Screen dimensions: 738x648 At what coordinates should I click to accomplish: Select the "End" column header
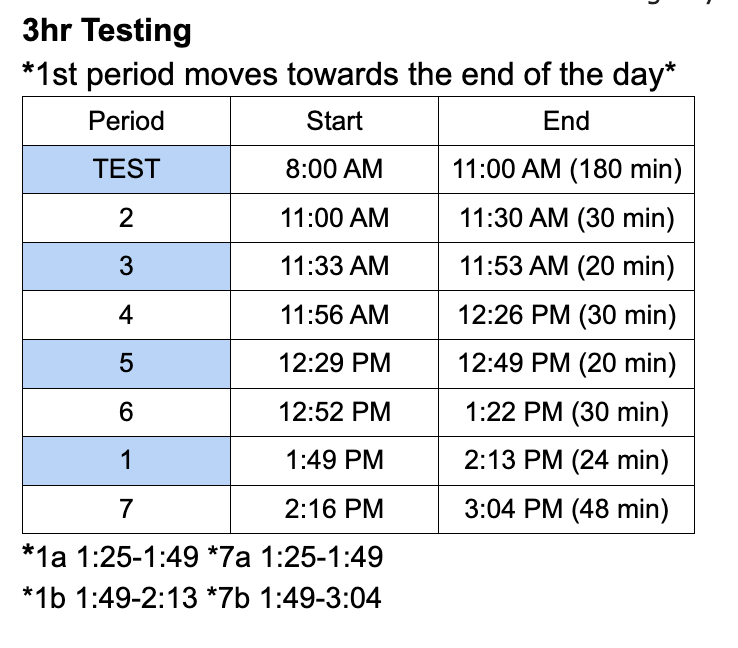tap(566, 121)
